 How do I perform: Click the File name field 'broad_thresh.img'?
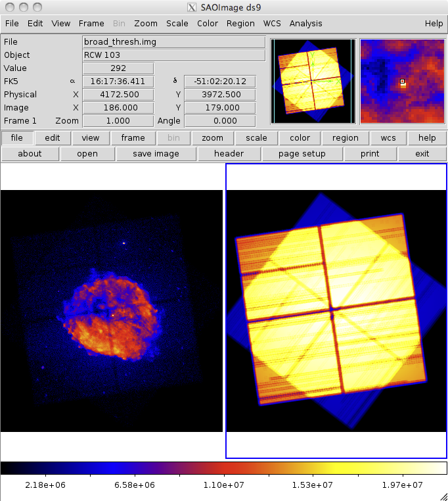click(173, 42)
